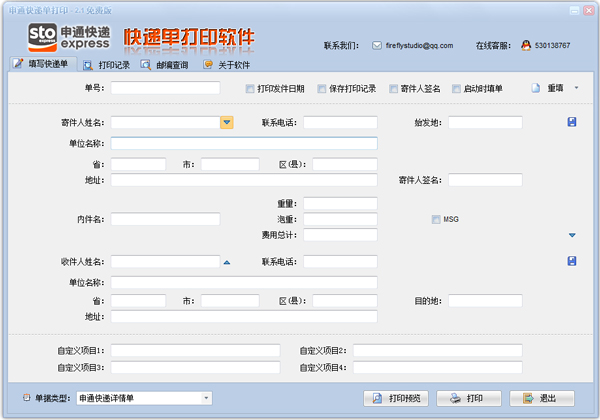Viewport: 600px width, 420px height.
Task: Click the 打印预览 button
Action: pos(396,398)
